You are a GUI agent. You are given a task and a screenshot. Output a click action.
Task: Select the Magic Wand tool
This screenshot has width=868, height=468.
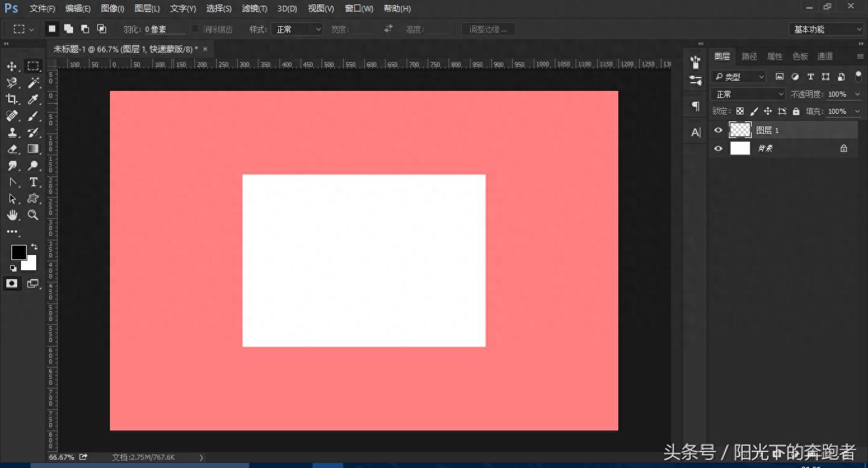point(33,83)
